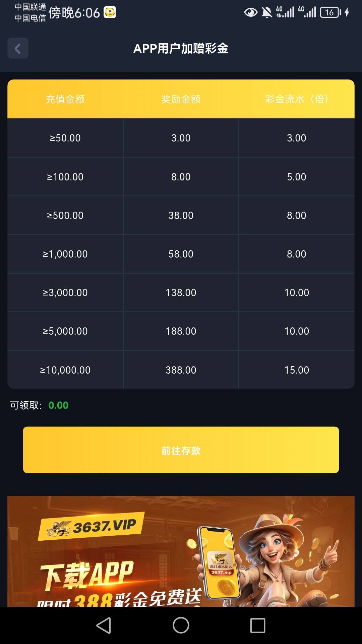The height and width of the screenshot is (644, 362).
Task: Select the 奖励金额 column header
Action: [x=181, y=99]
